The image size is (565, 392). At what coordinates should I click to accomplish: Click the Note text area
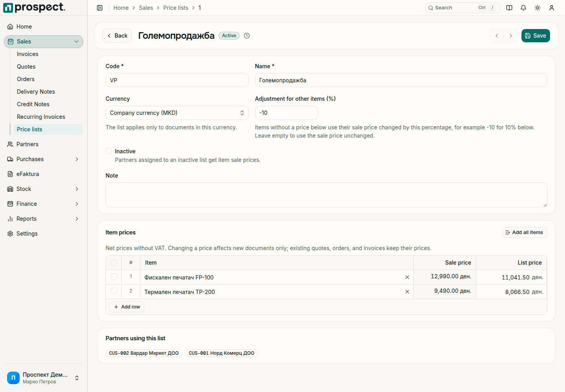(326, 195)
